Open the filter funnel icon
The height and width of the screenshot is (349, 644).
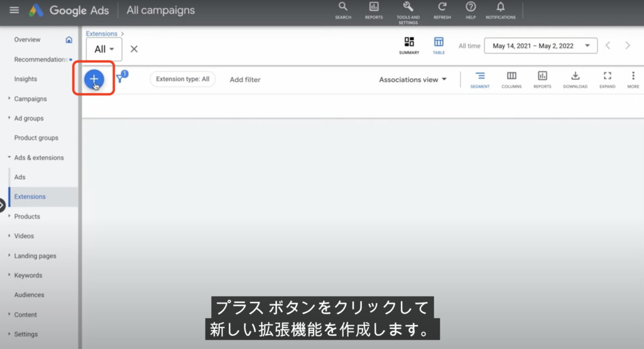point(120,79)
